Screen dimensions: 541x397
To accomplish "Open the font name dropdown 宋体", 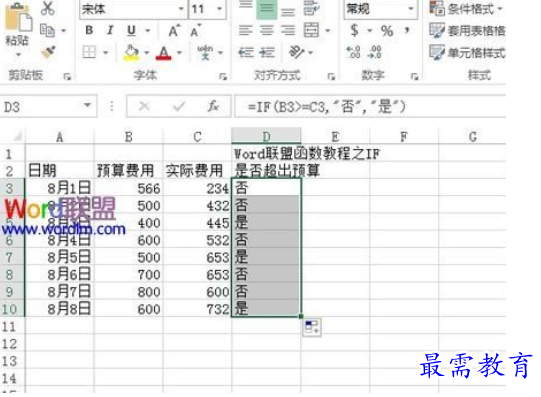I will [x=181, y=9].
